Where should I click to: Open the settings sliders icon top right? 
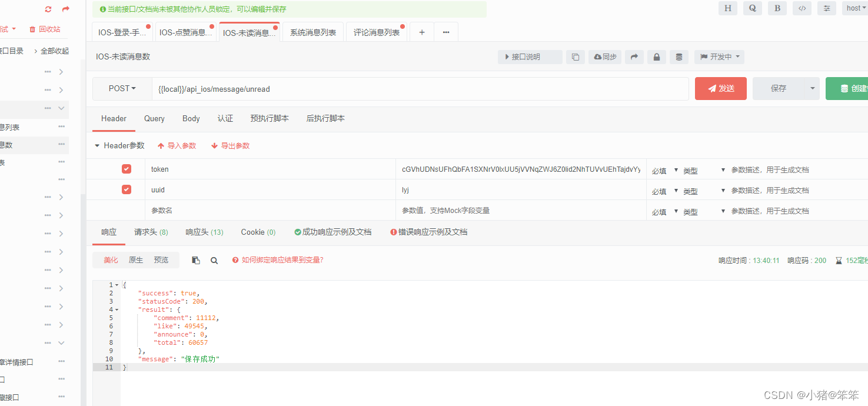pyautogui.click(x=826, y=8)
